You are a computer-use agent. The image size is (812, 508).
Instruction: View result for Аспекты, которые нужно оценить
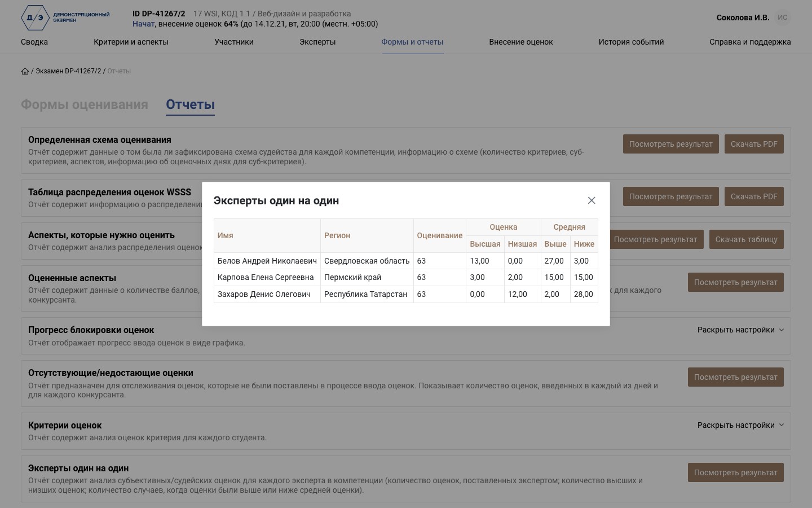[x=656, y=239]
